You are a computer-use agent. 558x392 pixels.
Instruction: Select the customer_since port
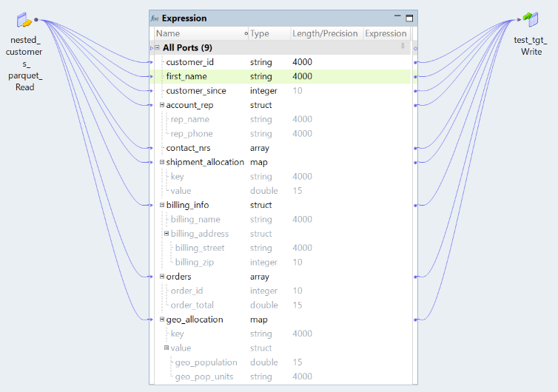(x=196, y=91)
